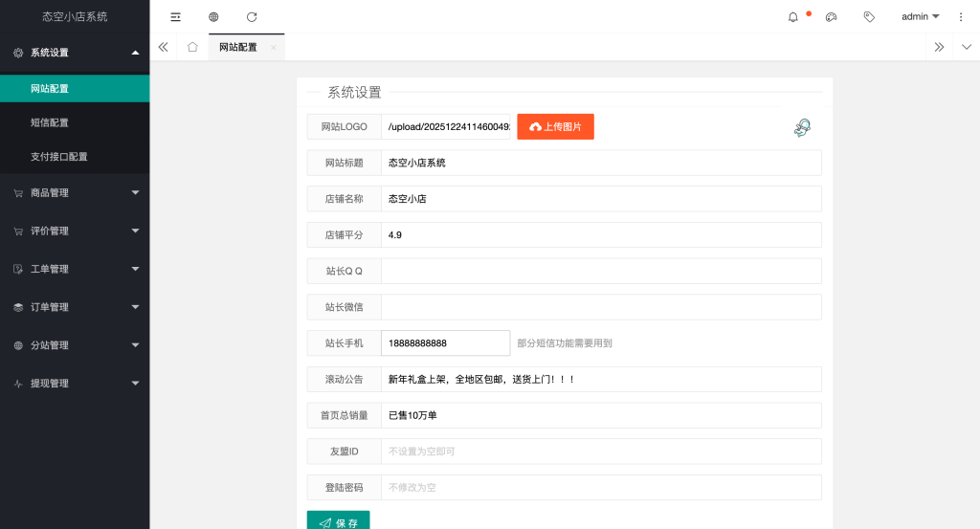
Task: Focus the 店铺名称 input field
Action: pos(601,199)
